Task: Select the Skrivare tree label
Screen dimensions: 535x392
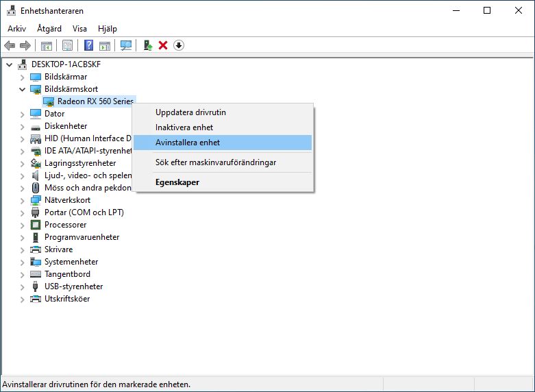Action: (58, 249)
